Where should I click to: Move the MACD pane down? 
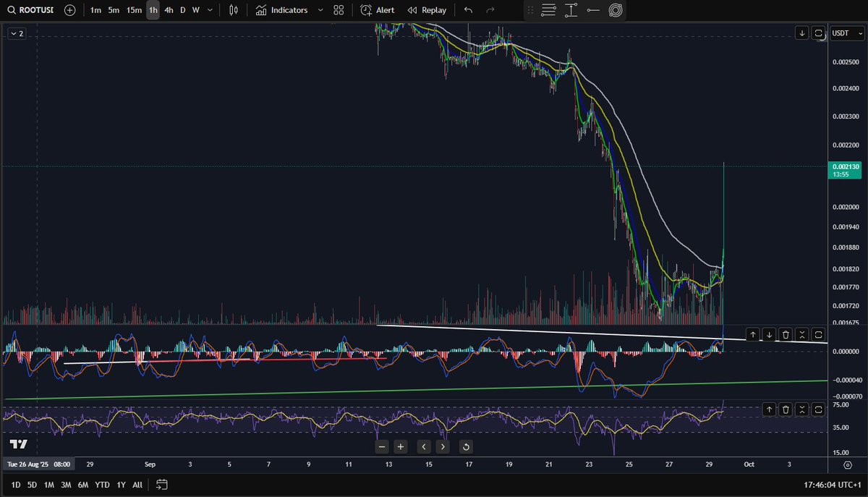[769, 334]
